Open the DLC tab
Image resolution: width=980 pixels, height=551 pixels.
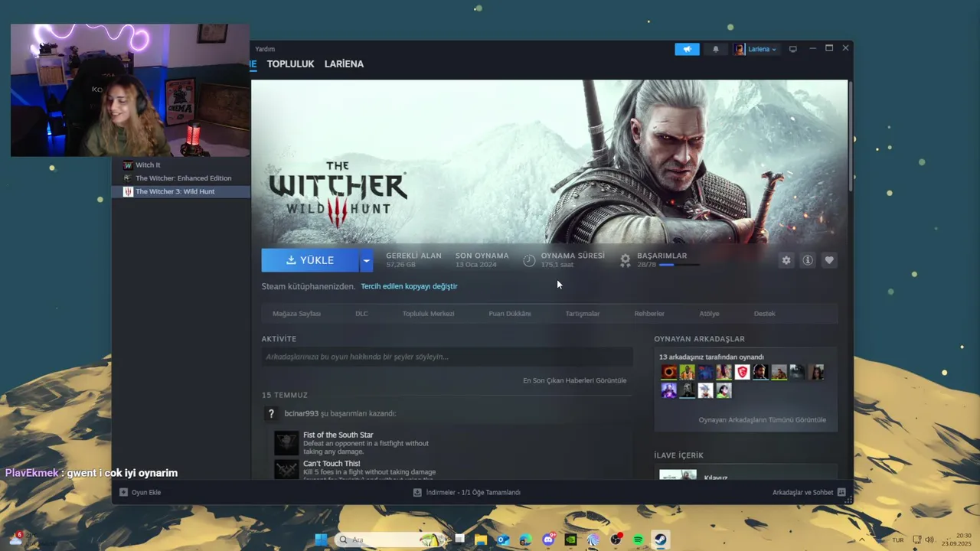pos(361,314)
